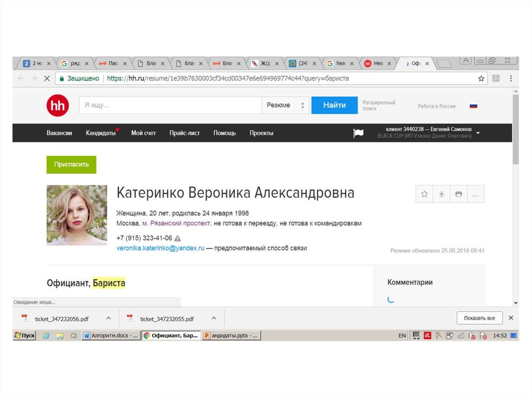Open the Кандидаты menu item
The height and width of the screenshot is (398, 532).
coord(101,133)
